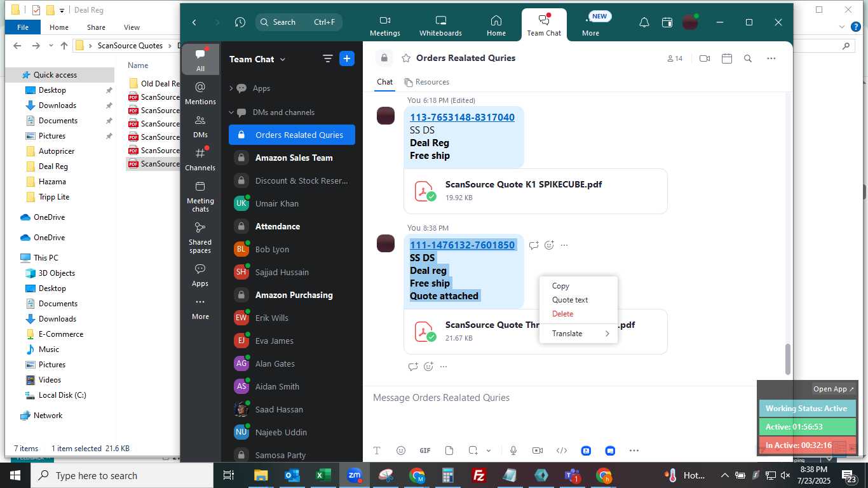Image resolution: width=868 pixels, height=488 pixels.
Task: Open Mentions in chat sidebar
Action: coord(200,93)
